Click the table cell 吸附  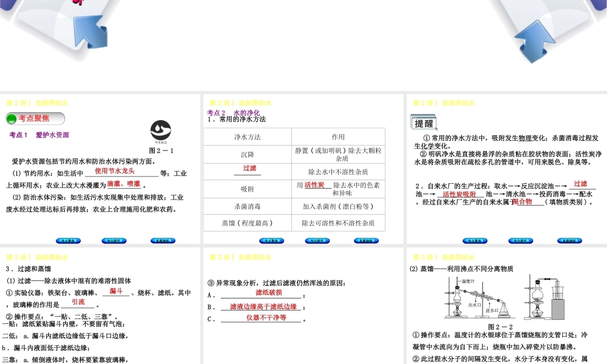[248, 189]
